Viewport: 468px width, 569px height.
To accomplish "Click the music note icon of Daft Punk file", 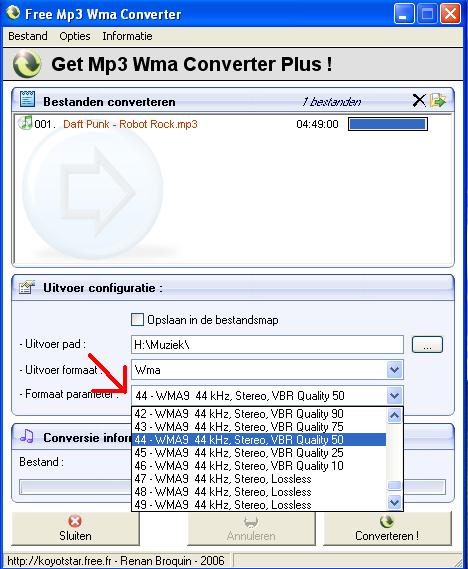I will click(25, 123).
